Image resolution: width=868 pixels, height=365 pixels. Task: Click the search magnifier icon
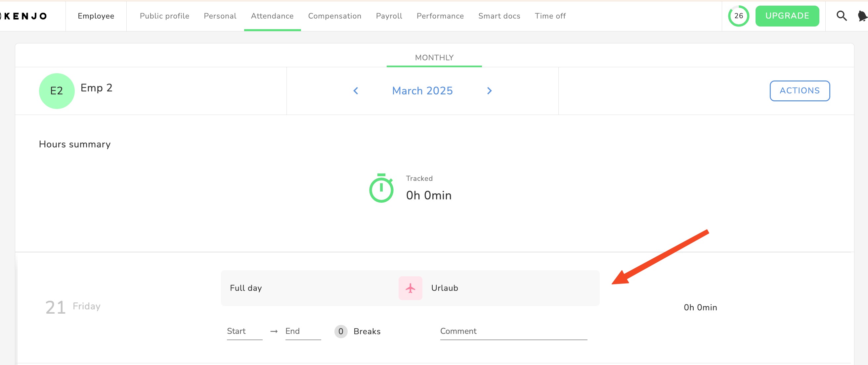click(842, 16)
